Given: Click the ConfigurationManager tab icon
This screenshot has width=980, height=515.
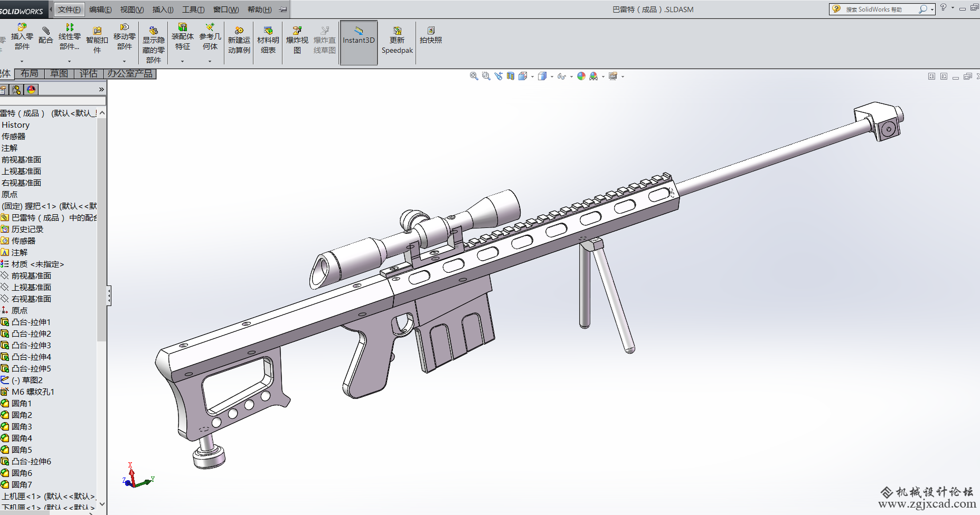Looking at the screenshot, I should tap(17, 90).
